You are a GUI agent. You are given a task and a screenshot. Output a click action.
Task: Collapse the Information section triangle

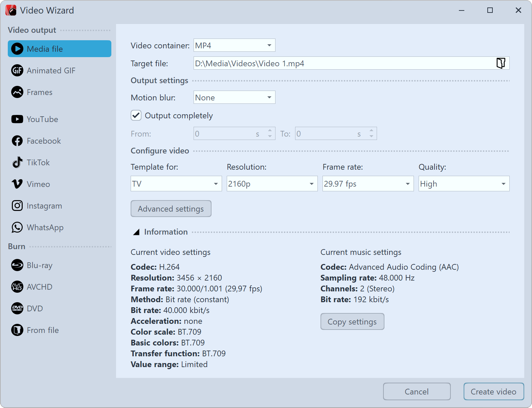click(x=136, y=232)
